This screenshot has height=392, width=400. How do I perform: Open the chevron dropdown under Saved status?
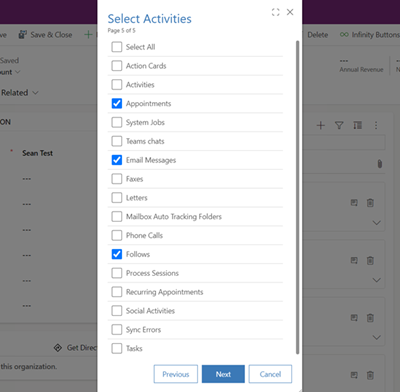pyautogui.click(x=18, y=72)
